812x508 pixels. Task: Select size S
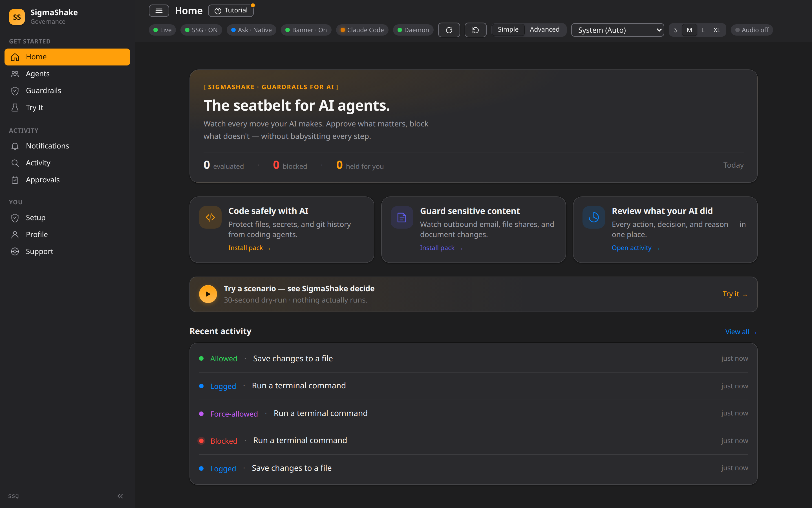coord(676,30)
